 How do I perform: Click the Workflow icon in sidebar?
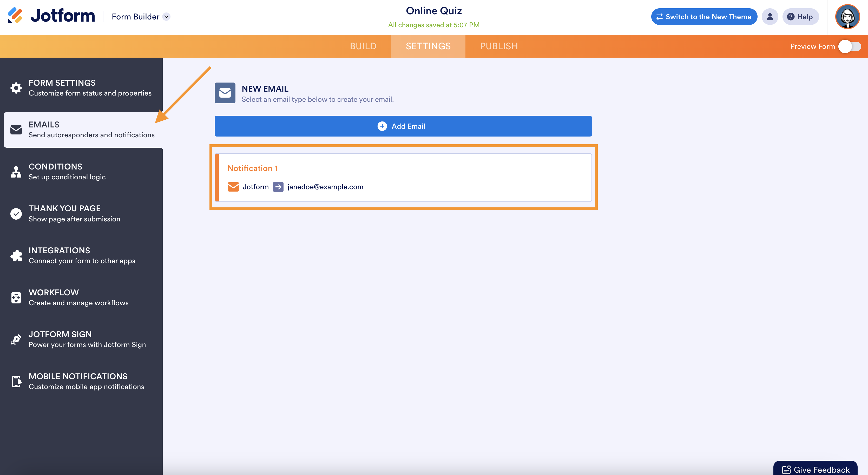16,298
